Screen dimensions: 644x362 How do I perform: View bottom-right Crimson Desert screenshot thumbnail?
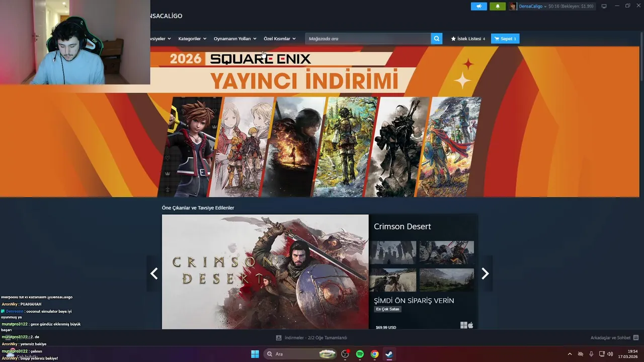[x=447, y=280]
